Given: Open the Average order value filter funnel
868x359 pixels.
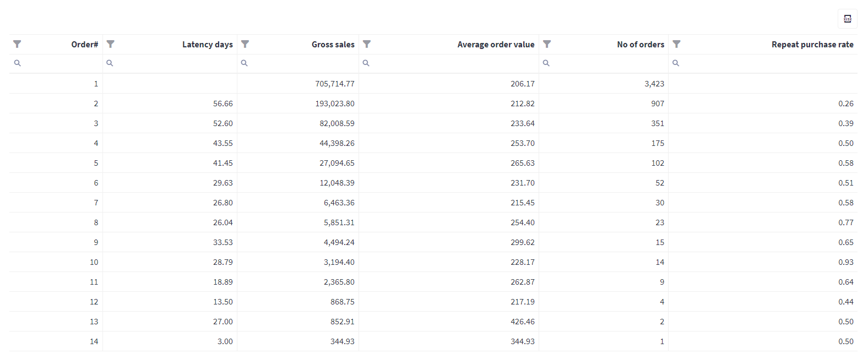Looking at the screenshot, I should tap(367, 44).
